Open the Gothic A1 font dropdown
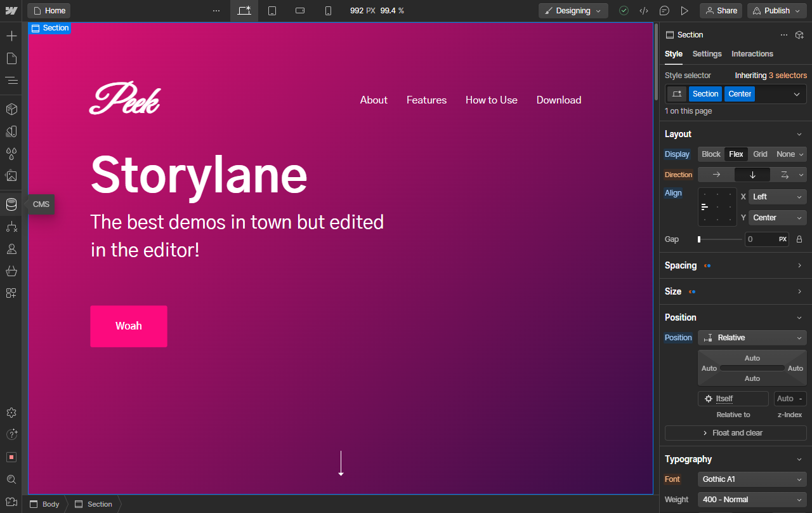Screen dimensions: 812x513 click(752, 479)
